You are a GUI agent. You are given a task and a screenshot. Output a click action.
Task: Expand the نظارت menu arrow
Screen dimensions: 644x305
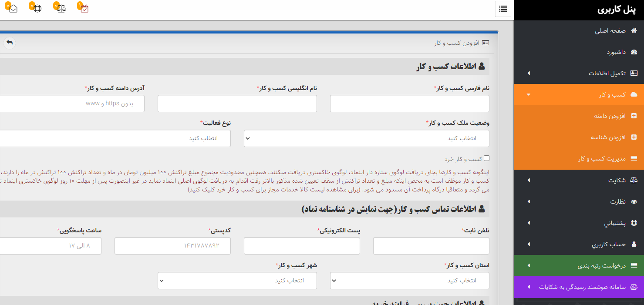[x=529, y=201]
